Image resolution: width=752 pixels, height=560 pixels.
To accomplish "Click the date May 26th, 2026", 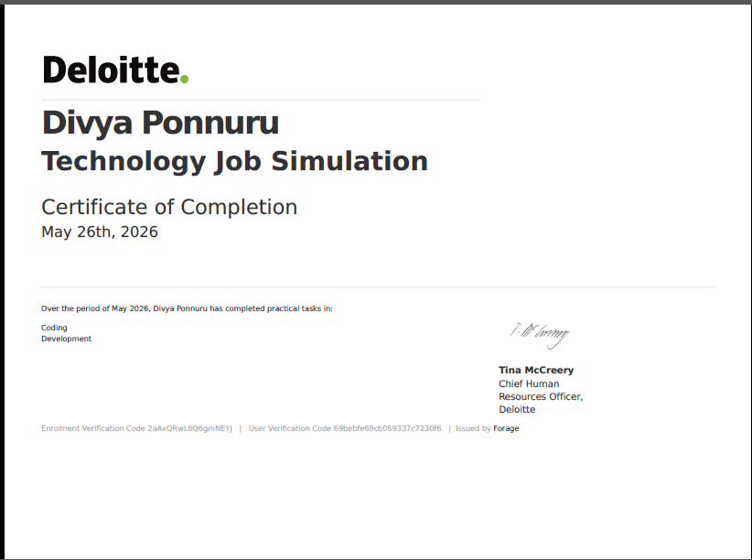I will click(x=100, y=232).
